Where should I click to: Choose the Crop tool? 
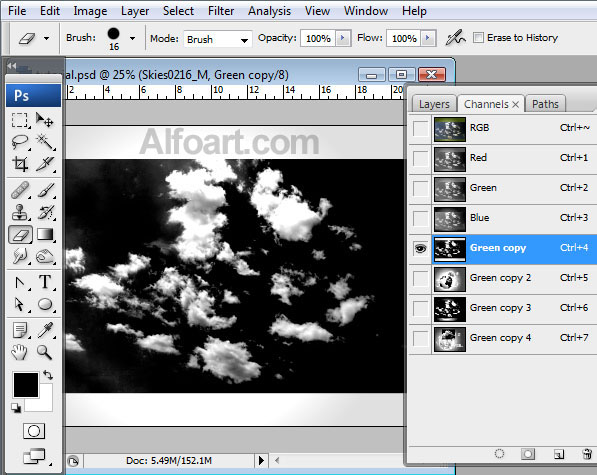point(20,164)
